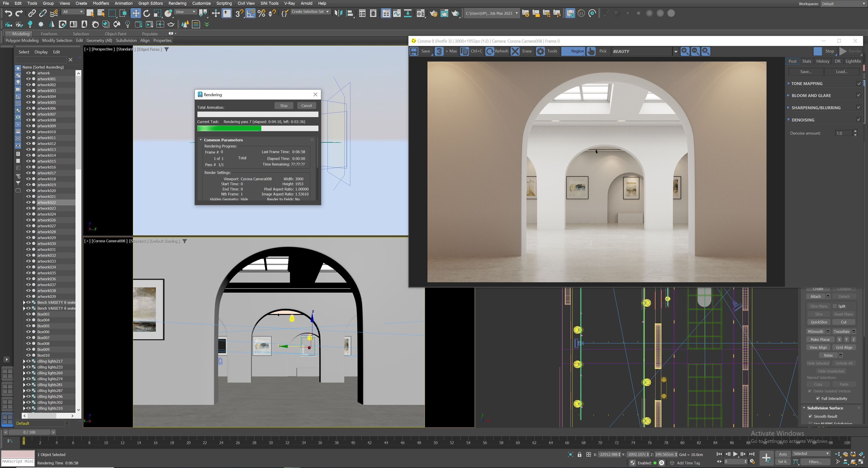Screen dimensions: 868x468
Task: Clear the scene explorer search X
Action: tap(71, 60)
